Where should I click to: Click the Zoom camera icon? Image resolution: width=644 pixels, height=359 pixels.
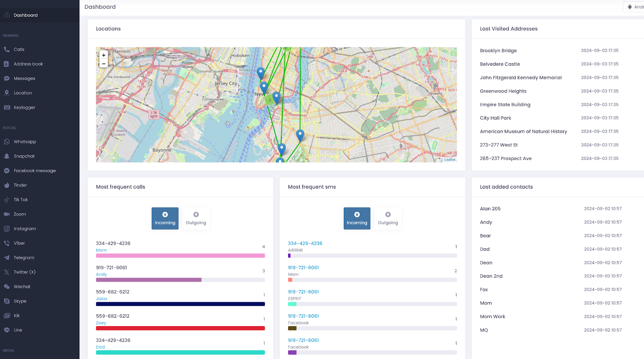[x=7, y=214]
